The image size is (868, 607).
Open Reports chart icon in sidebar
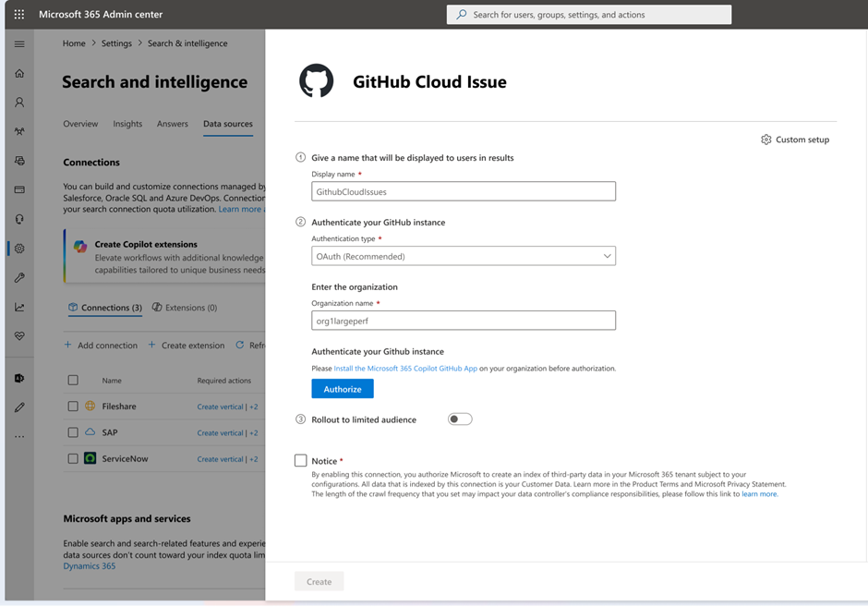(19, 307)
